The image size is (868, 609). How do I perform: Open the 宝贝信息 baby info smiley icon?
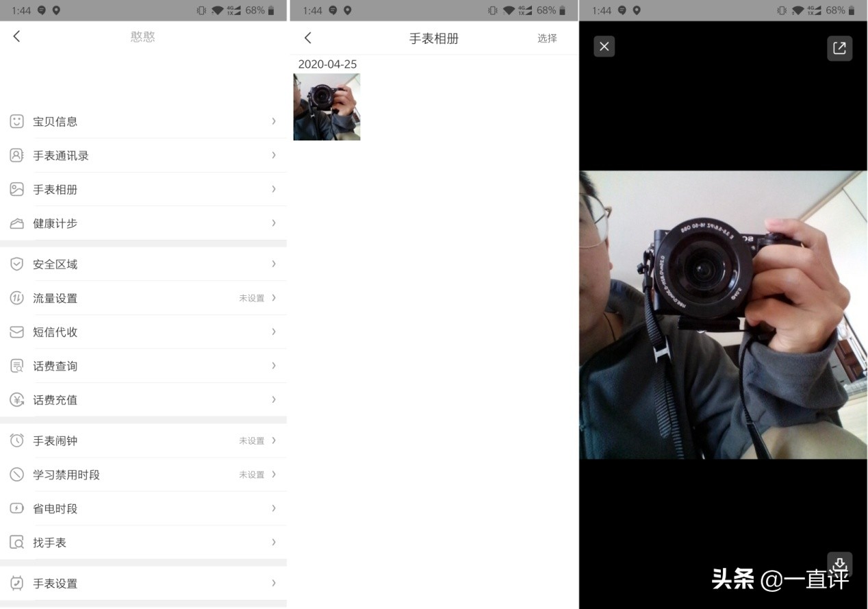tap(16, 121)
